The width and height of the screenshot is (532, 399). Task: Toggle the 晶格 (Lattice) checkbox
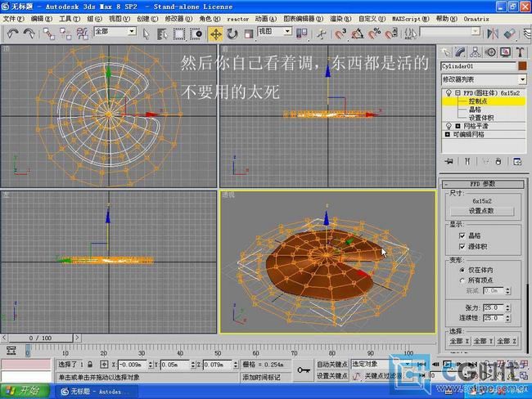click(462, 235)
